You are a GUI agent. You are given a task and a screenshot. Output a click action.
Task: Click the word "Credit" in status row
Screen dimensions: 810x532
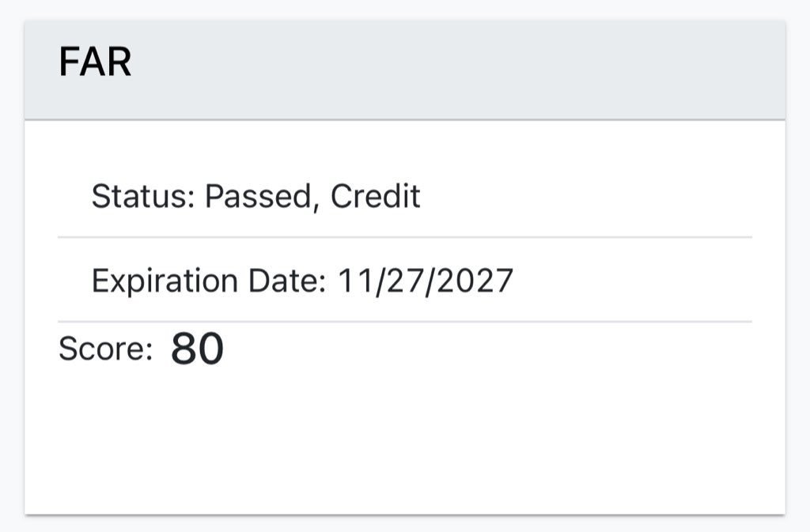coord(376,196)
